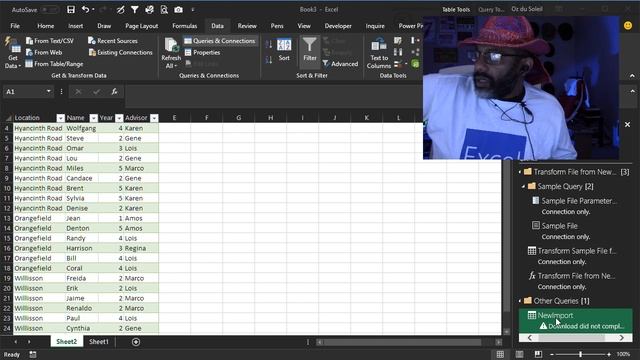Add a new sheet with plus icon
Screen dimensions: 640x360
(136, 342)
